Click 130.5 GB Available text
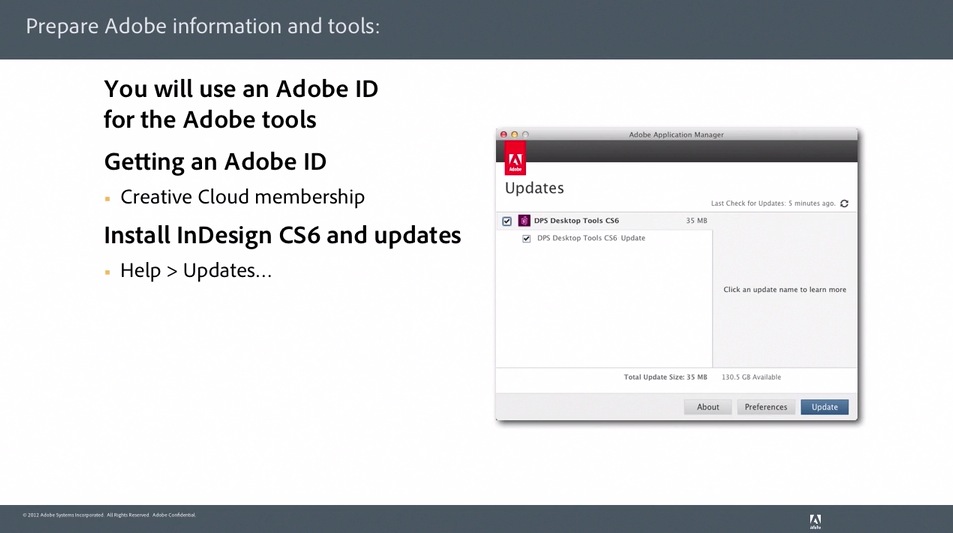 [x=751, y=377]
